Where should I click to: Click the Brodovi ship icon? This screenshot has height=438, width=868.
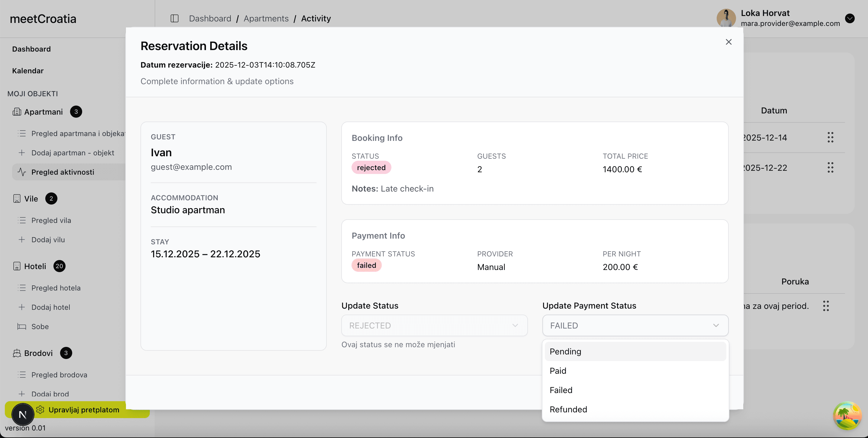[x=17, y=353]
